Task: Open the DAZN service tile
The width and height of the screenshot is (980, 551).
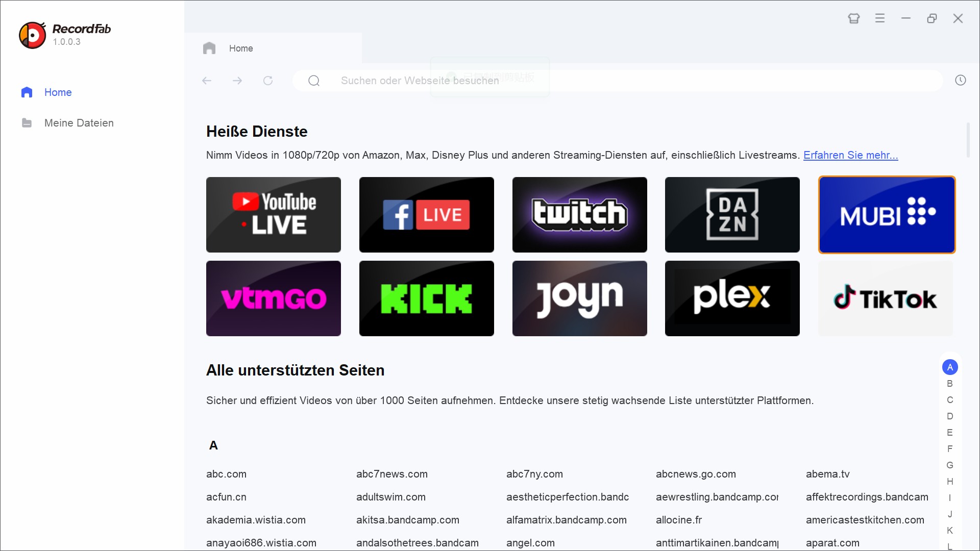Action: 732,215
